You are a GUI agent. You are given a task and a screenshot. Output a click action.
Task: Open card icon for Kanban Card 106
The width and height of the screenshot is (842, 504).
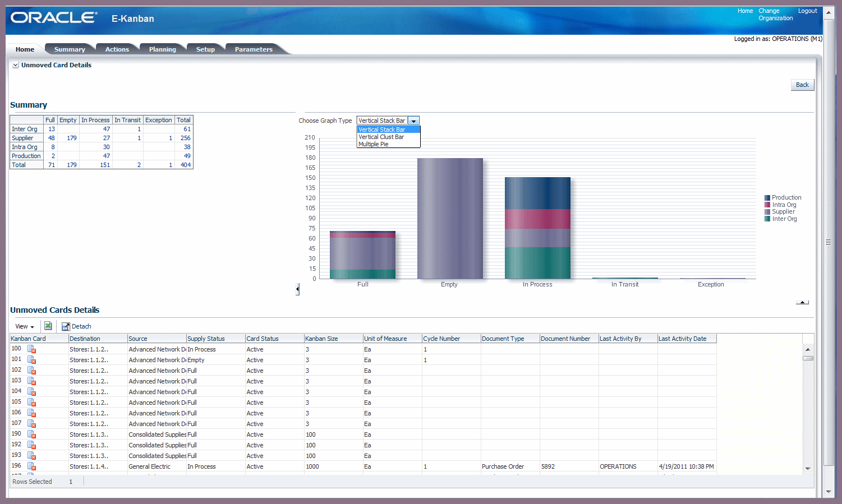(x=31, y=413)
